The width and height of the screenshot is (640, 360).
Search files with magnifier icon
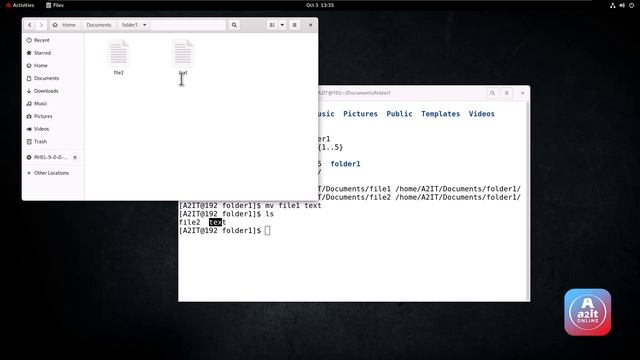point(234,25)
